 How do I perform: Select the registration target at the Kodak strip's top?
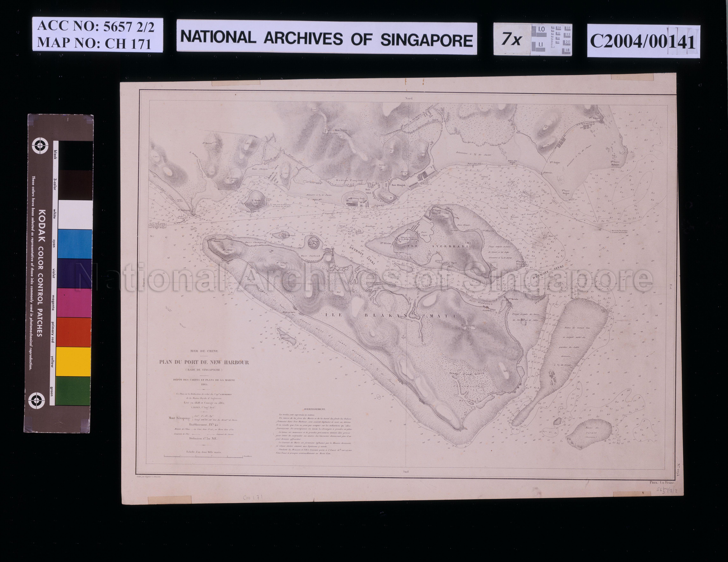(41, 146)
